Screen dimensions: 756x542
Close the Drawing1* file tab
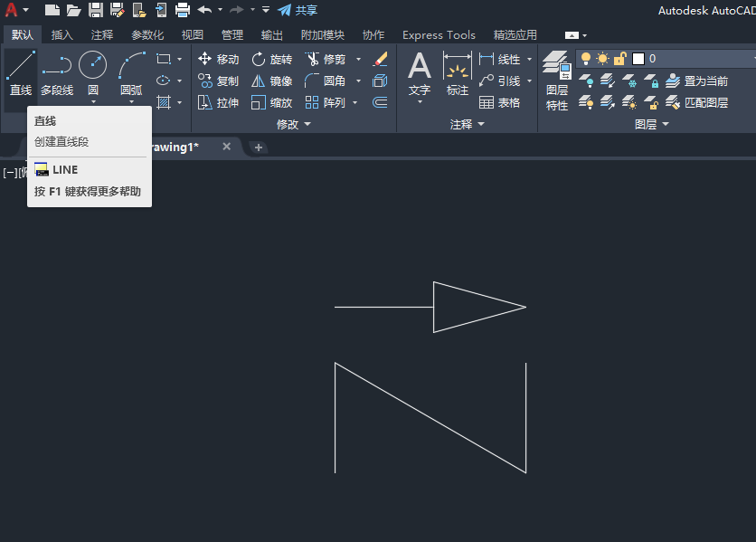pyautogui.click(x=227, y=147)
